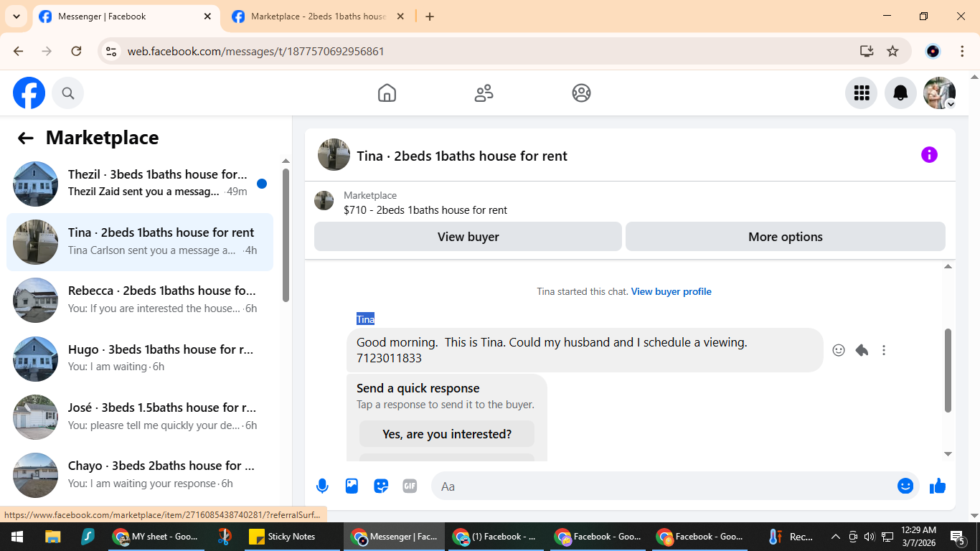Viewport: 980px width, 551px height.
Task: Show hidden system tray icons chevron
Action: (835, 537)
